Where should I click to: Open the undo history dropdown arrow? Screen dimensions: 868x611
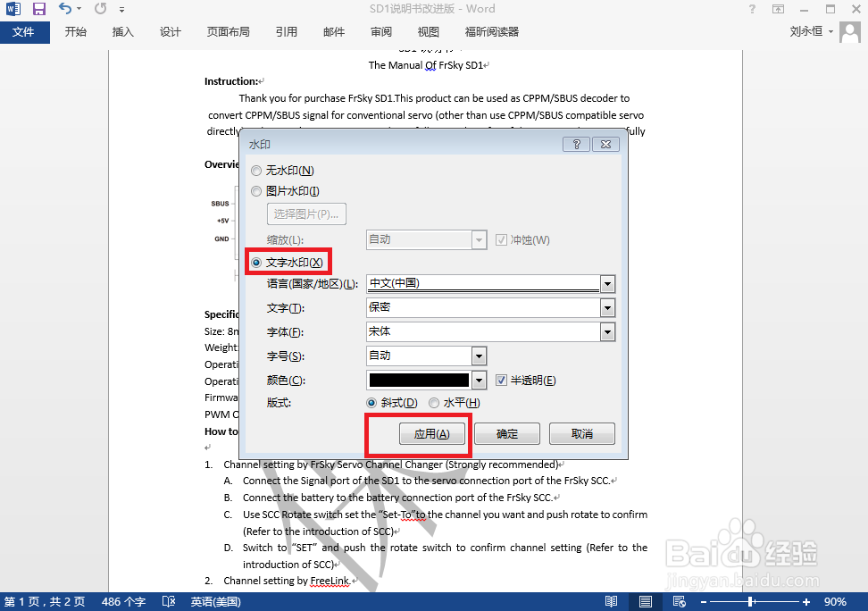(x=79, y=9)
